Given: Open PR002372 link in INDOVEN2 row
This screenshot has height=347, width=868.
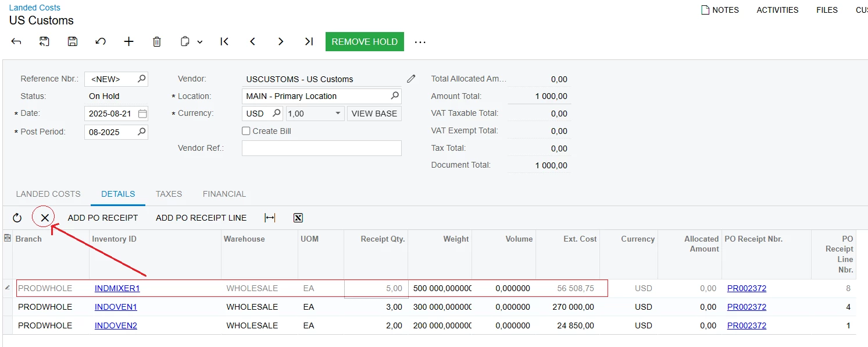Looking at the screenshot, I should click(746, 325).
